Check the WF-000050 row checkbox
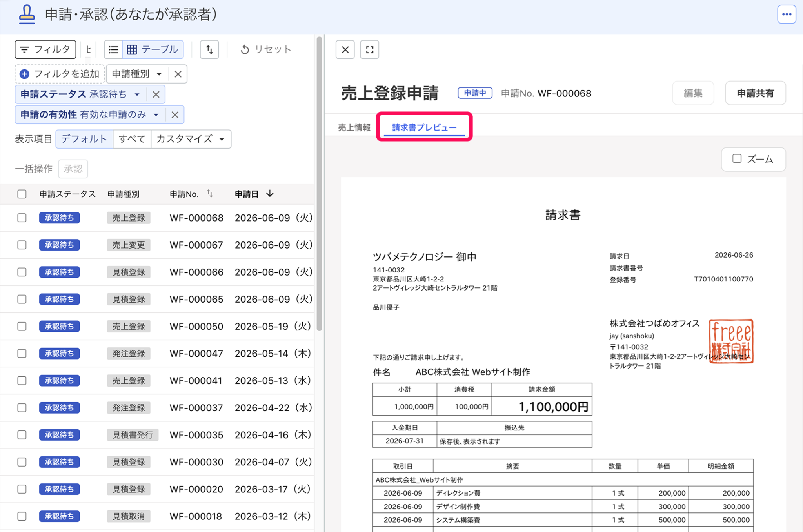This screenshot has width=803, height=532. tap(22, 326)
